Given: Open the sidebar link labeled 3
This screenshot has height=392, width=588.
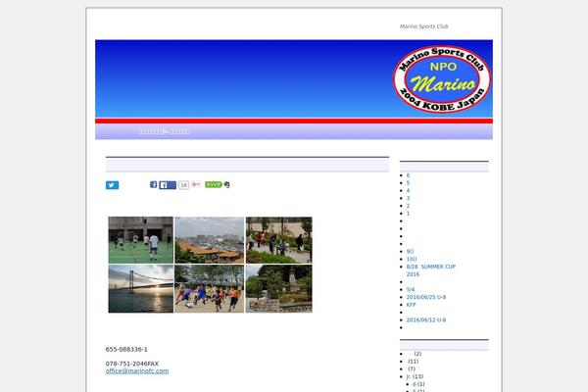Looking at the screenshot, I should pos(408,198).
